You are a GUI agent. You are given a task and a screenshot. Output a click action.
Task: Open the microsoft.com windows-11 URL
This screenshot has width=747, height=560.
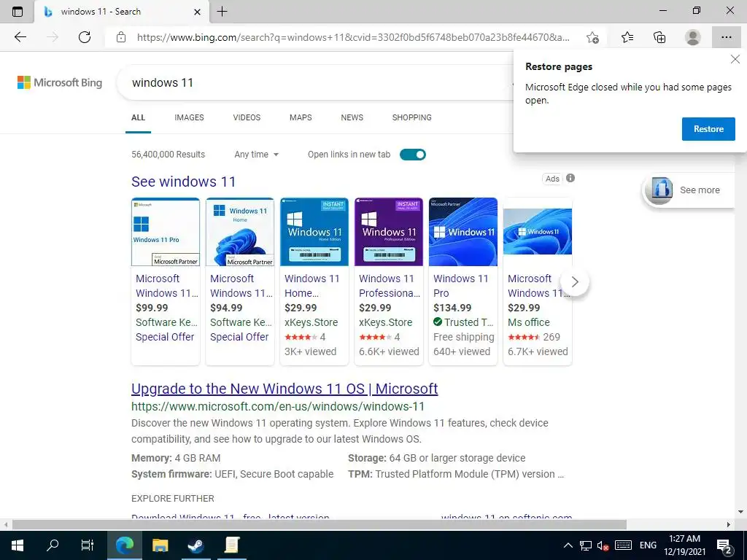pos(278,407)
